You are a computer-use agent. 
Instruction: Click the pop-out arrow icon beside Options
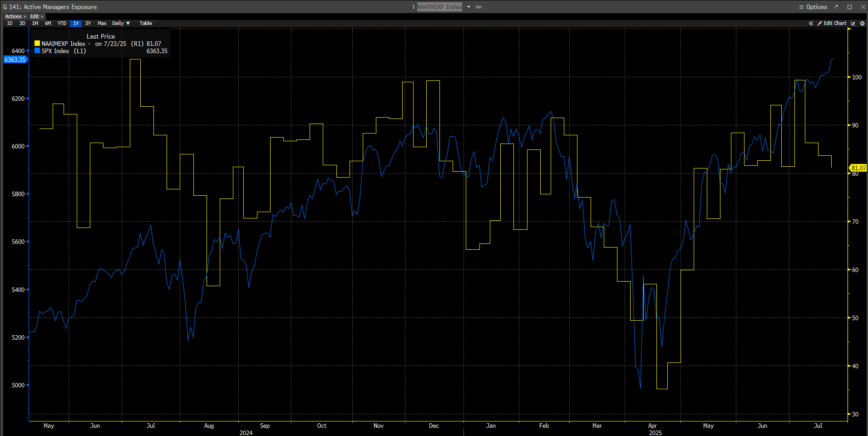coord(836,7)
